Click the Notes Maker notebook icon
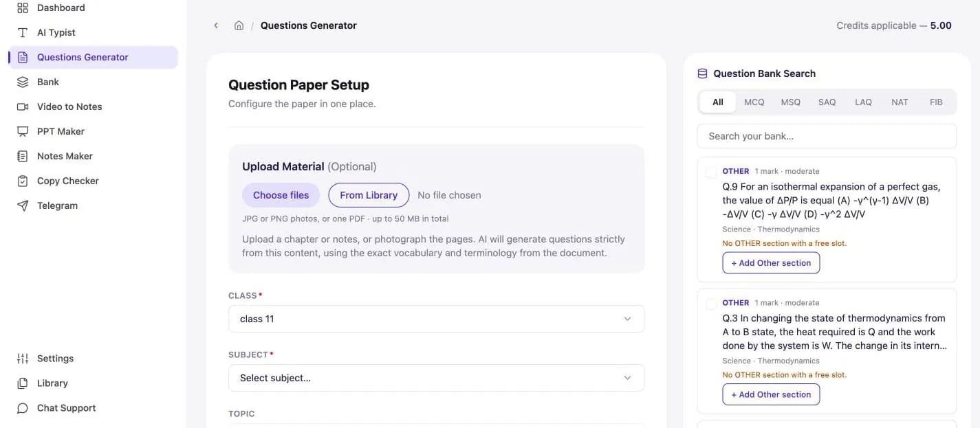980x428 pixels. (23, 156)
